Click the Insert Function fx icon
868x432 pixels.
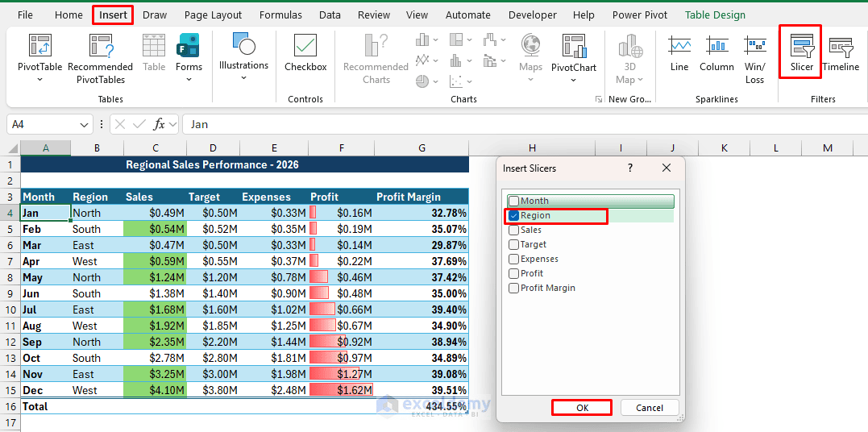coord(160,125)
